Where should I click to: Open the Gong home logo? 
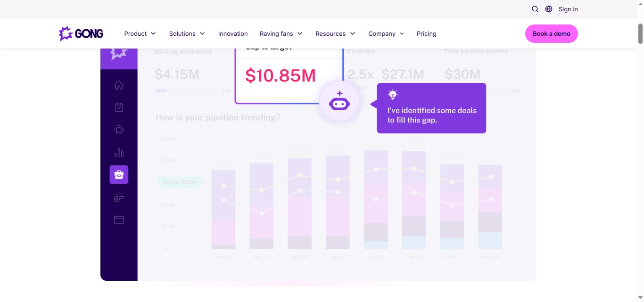[81, 33]
